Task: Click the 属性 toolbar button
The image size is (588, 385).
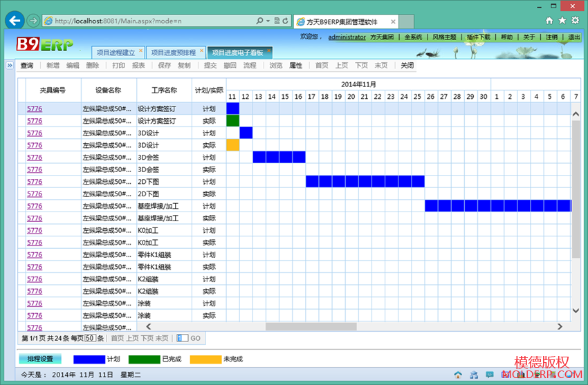Action: click(295, 66)
